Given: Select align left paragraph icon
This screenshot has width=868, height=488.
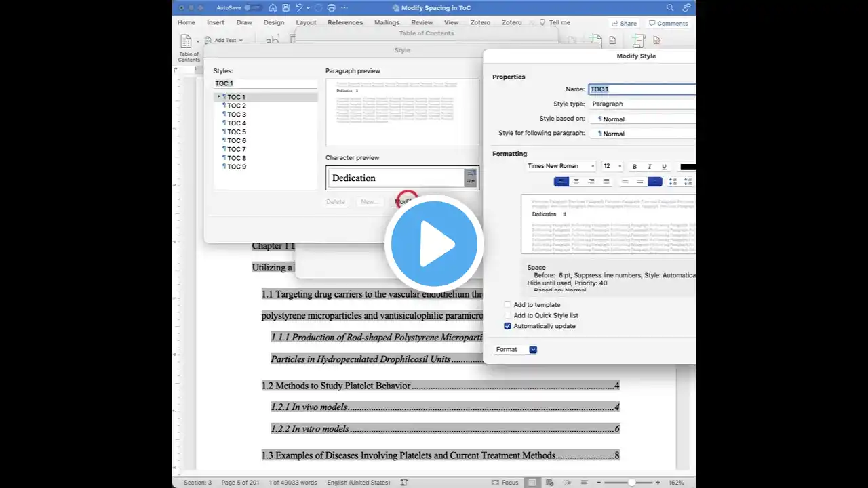Looking at the screenshot, I should tap(561, 182).
